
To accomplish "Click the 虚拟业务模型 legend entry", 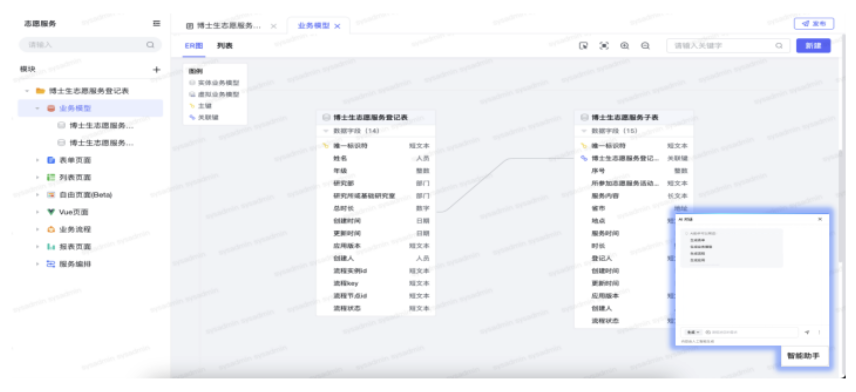I will coord(214,94).
